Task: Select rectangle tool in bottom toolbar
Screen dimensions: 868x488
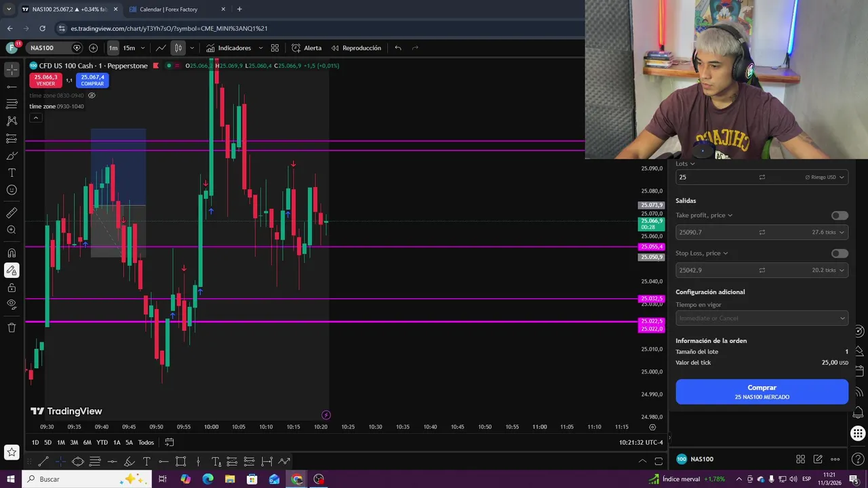Action: point(180,462)
